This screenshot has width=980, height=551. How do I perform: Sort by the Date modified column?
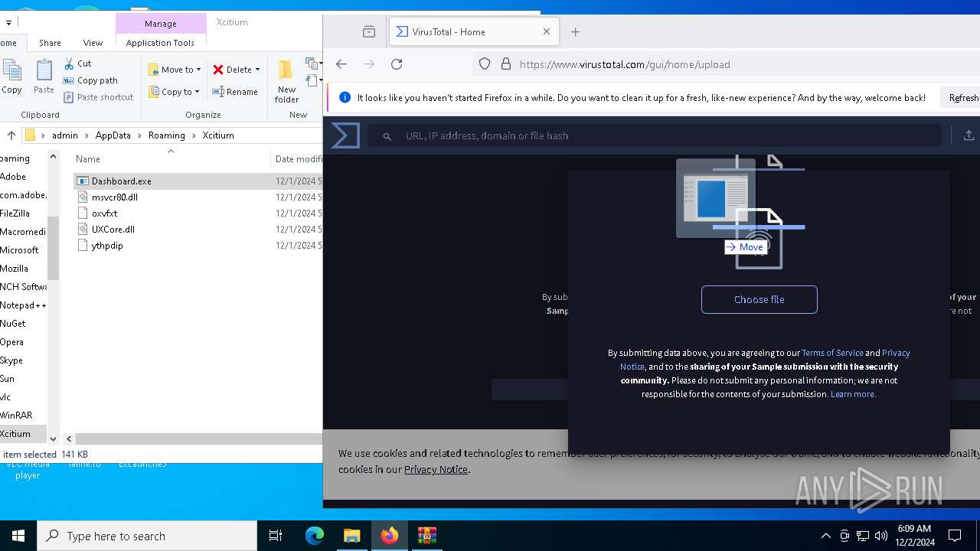pyautogui.click(x=298, y=159)
